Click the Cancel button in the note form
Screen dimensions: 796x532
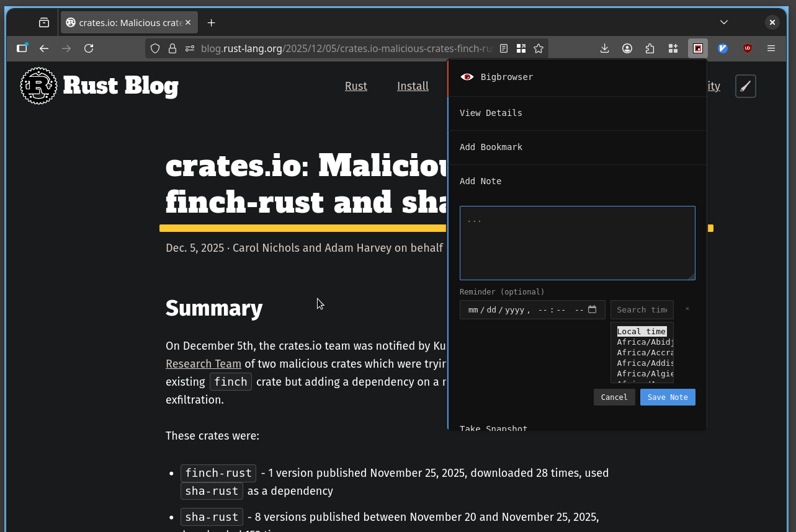[x=614, y=397]
